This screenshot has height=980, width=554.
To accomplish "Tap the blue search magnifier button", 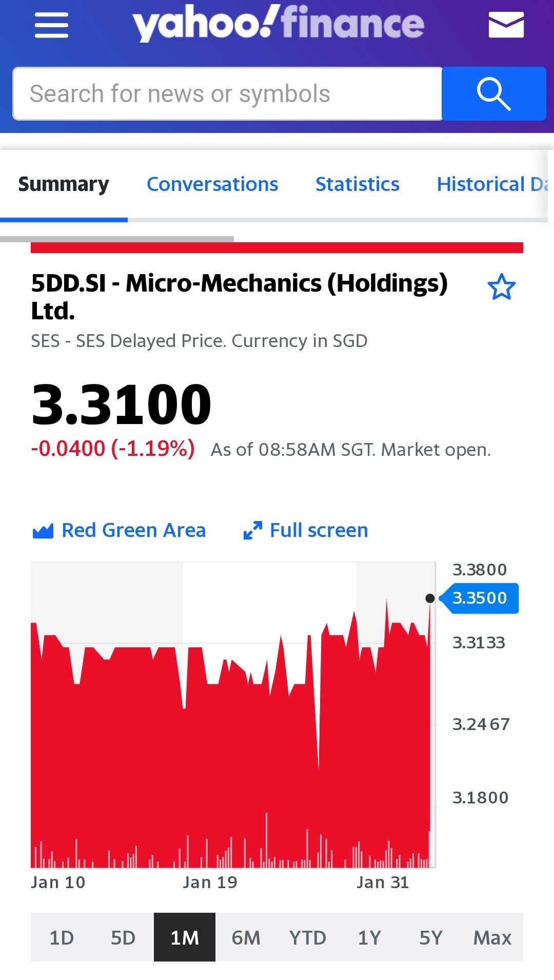I will [x=494, y=93].
